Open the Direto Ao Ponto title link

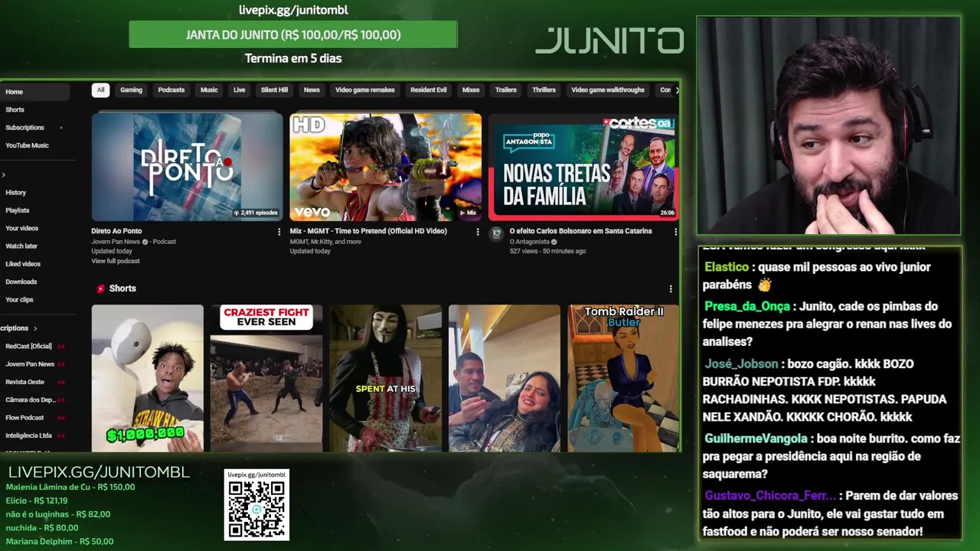pos(116,231)
